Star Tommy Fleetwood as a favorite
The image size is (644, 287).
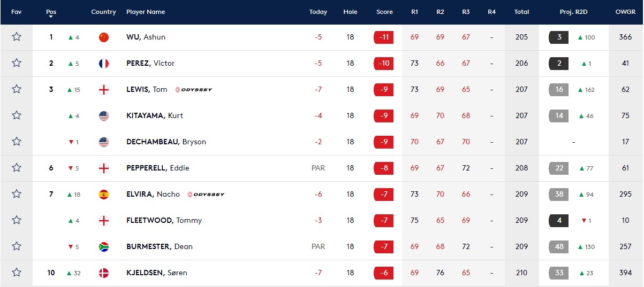(x=17, y=220)
